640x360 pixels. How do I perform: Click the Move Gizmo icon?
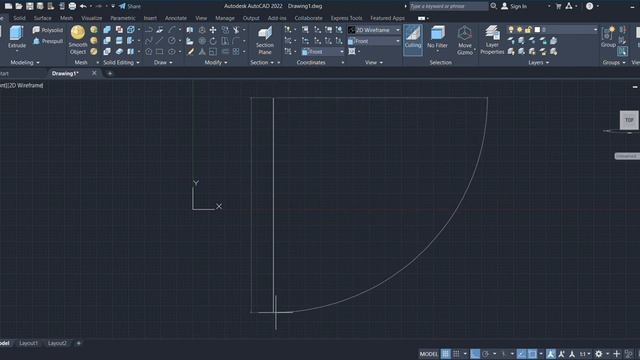pos(464,40)
